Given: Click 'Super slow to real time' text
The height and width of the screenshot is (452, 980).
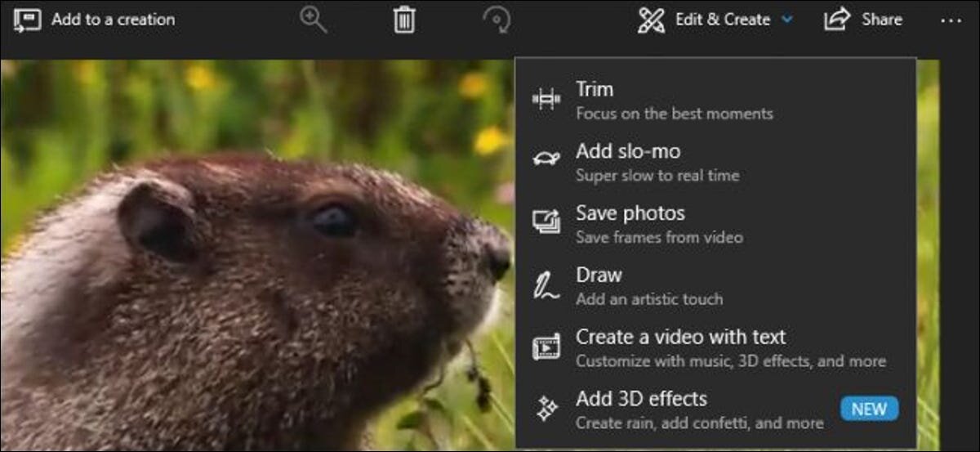Looking at the screenshot, I should coord(657,175).
